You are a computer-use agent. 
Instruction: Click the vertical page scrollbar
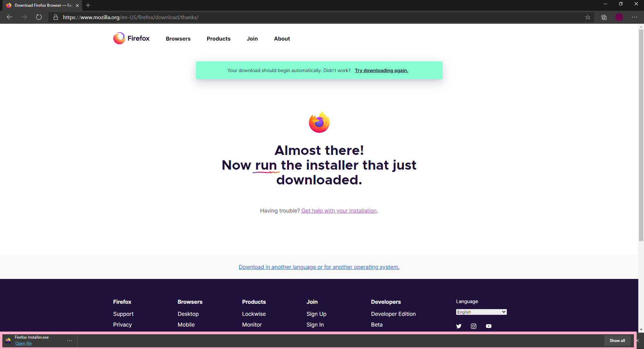click(x=641, y=135)
